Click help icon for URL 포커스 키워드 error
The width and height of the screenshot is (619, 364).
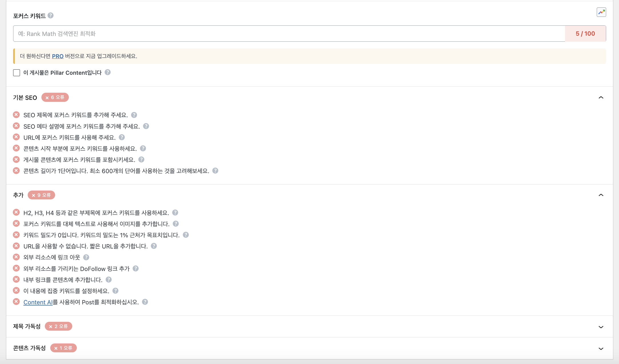click(x=122, y=137)
